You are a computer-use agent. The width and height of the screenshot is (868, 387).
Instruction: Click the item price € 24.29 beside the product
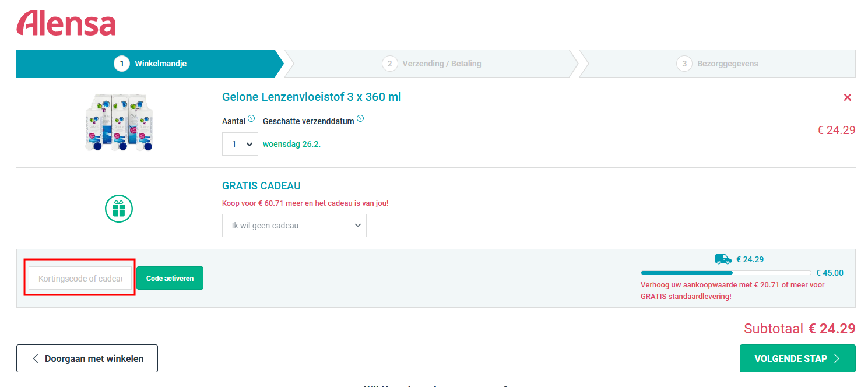coord(837,130)
